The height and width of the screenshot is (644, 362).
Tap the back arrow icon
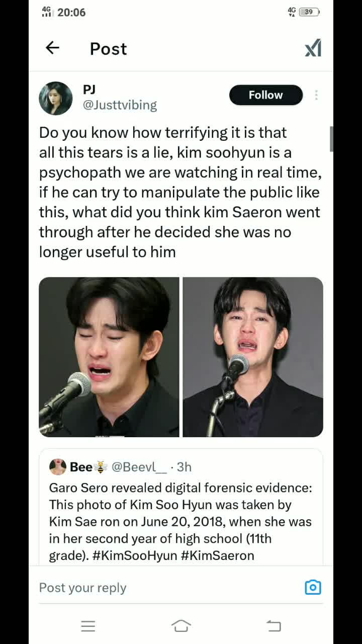coord(52,48)
